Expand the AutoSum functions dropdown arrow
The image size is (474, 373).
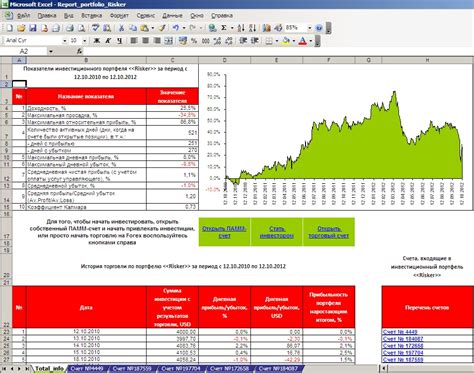(x=232, y=28)
